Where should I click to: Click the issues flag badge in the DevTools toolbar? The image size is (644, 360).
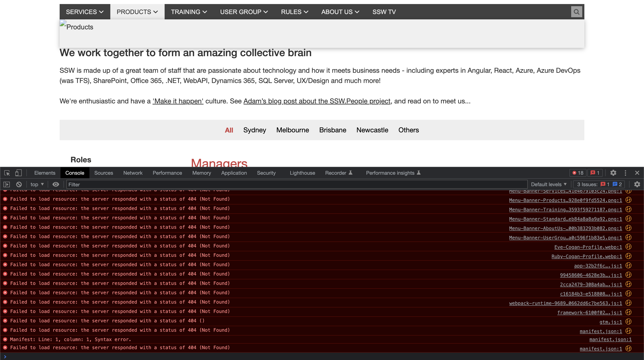(595, 173)
